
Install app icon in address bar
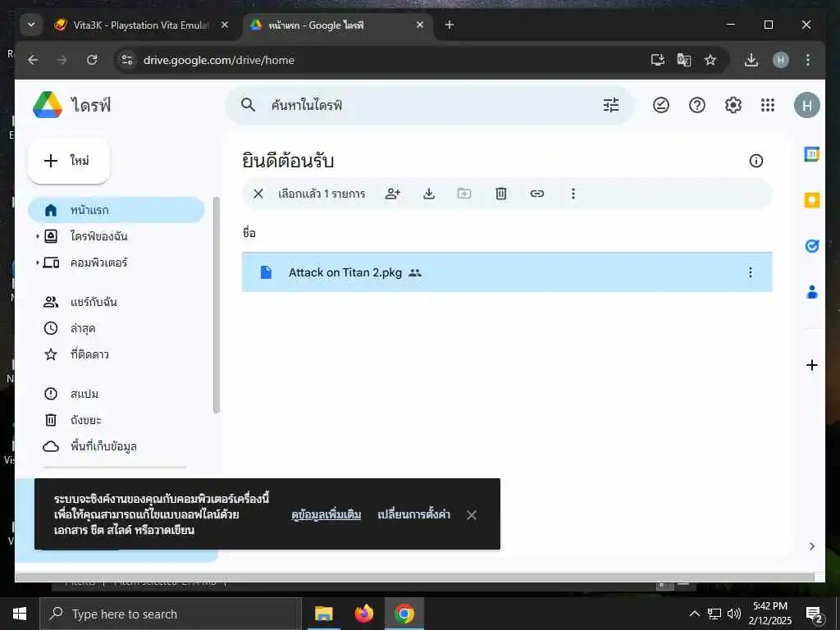point(657,60)
